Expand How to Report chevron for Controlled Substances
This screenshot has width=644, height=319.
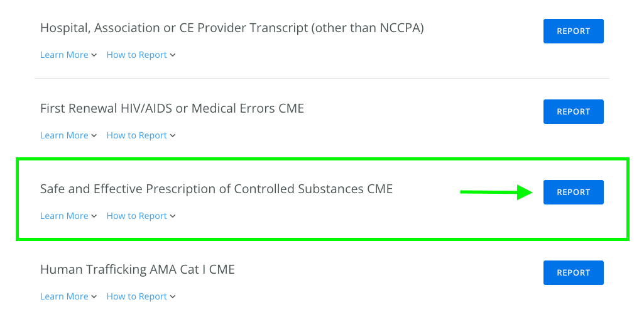pos(173,216)
